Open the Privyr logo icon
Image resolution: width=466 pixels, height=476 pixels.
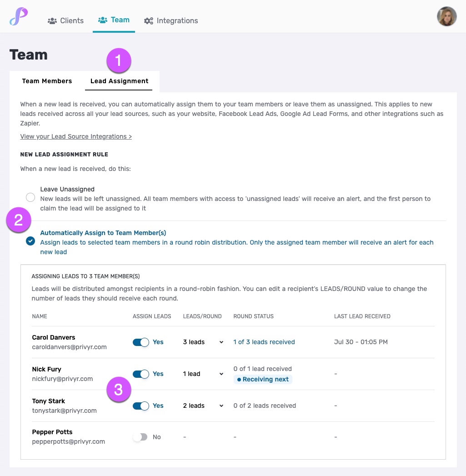click(x=18, y=16)
